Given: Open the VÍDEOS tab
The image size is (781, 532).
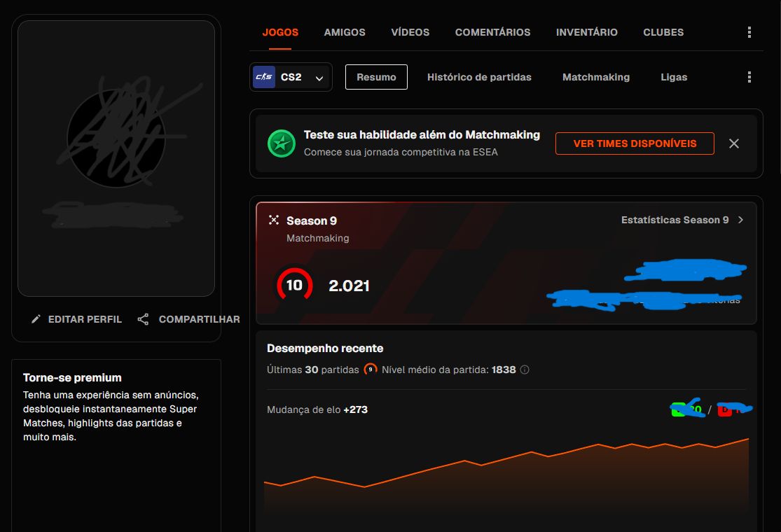Looking at the screenshot, I should (410, 32).
